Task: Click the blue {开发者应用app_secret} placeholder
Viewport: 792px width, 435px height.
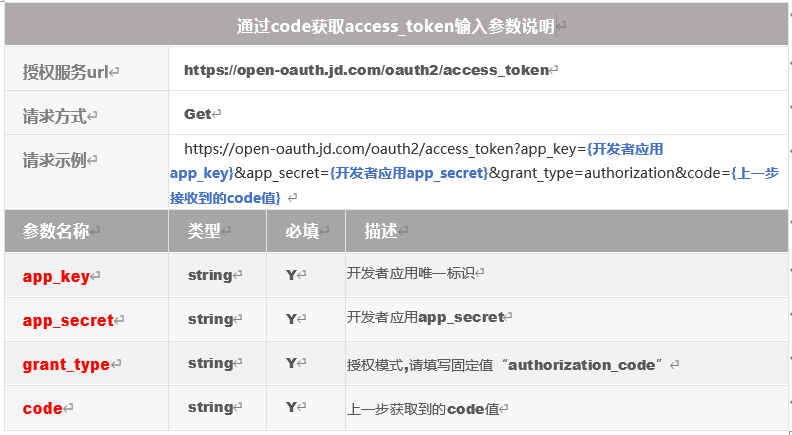Action: (x=408, y=172)
